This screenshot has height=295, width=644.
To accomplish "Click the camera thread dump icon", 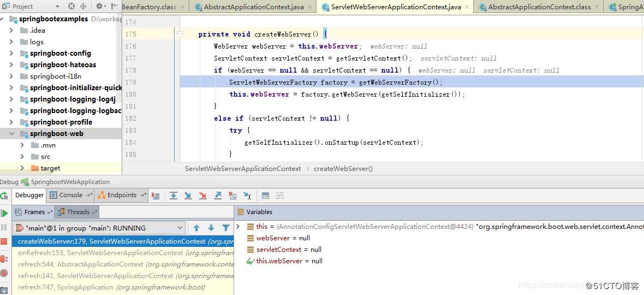I will pyautogui.click(x=4, y=291).
